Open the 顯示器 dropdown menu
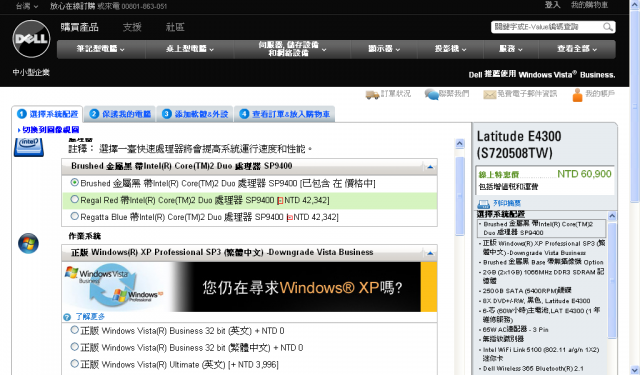The image size is (640, 375). [x=384, y=49]
